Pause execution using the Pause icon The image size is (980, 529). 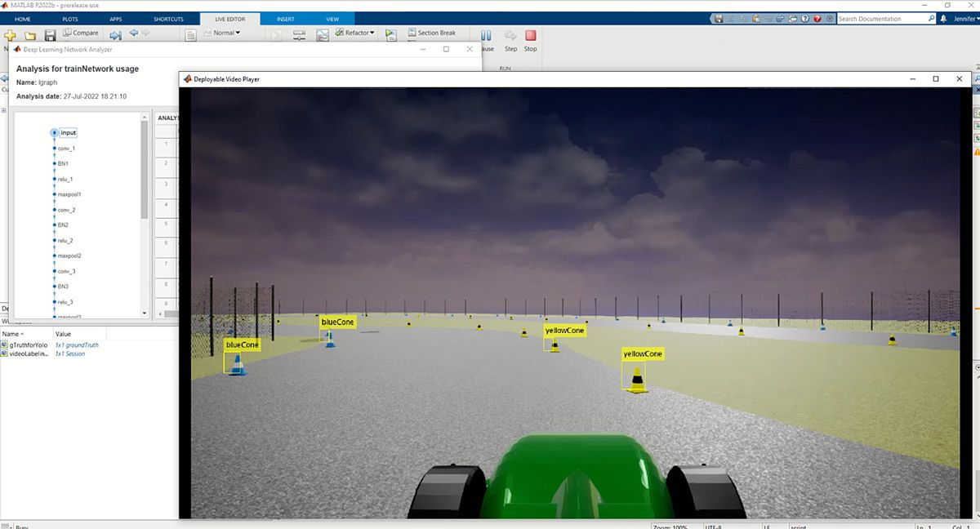tap(484, 34)
